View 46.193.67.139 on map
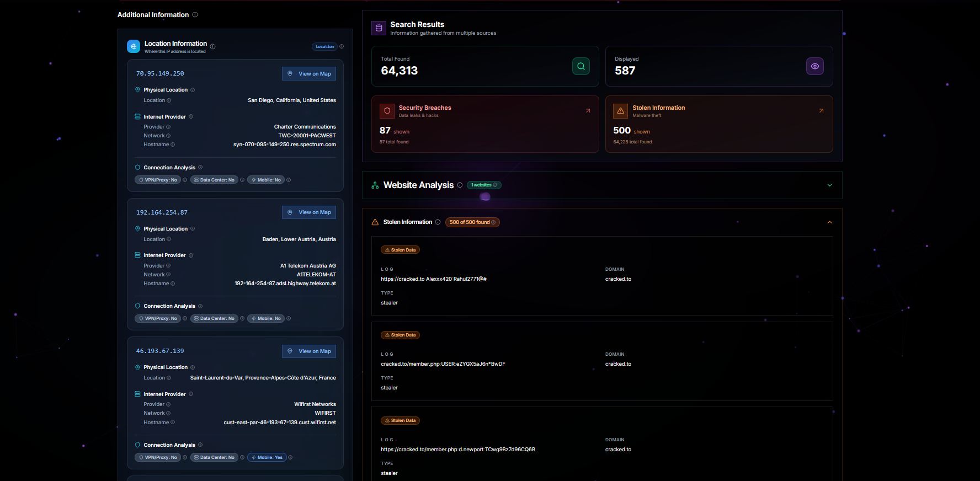The height and width of the screenshot is (481, 980). tap(309, 351)
